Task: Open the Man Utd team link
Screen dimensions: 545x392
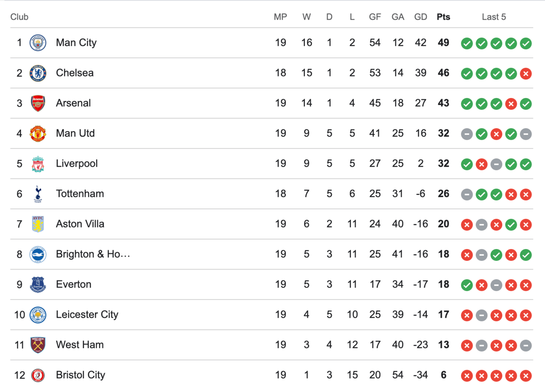Action: point(75,133)
